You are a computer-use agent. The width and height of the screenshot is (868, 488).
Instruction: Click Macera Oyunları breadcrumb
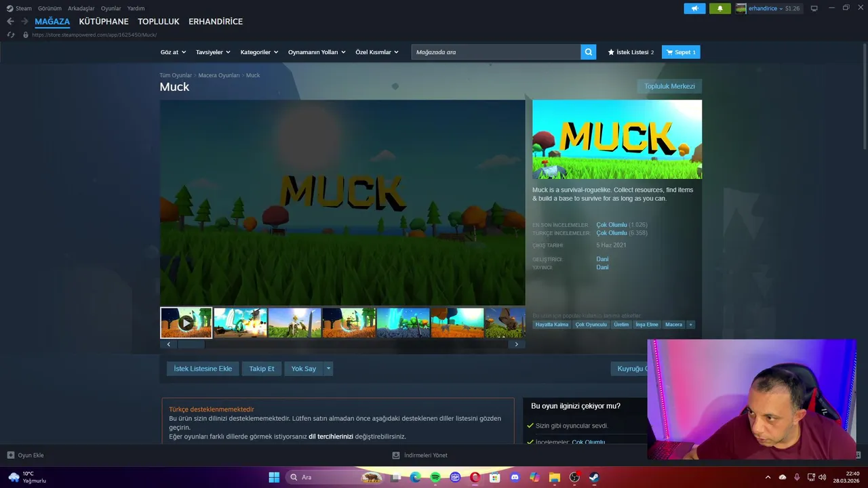coord(219,75)
